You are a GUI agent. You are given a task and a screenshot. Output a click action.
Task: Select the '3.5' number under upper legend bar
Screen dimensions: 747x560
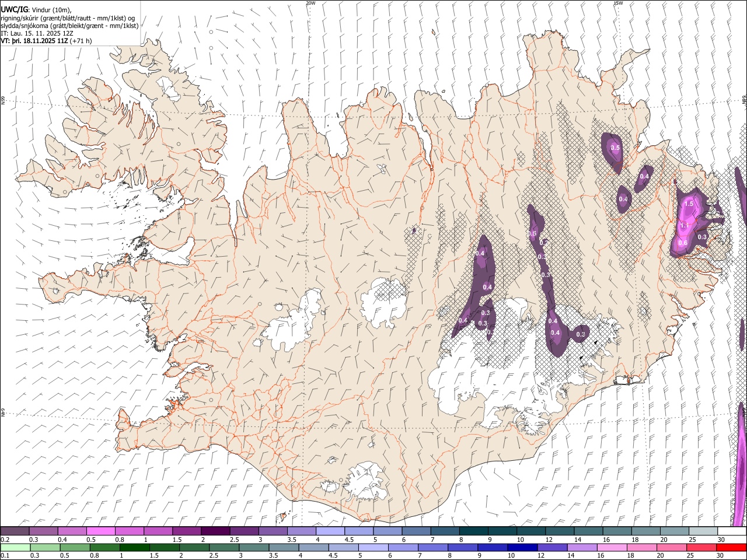tap(291, 540)
